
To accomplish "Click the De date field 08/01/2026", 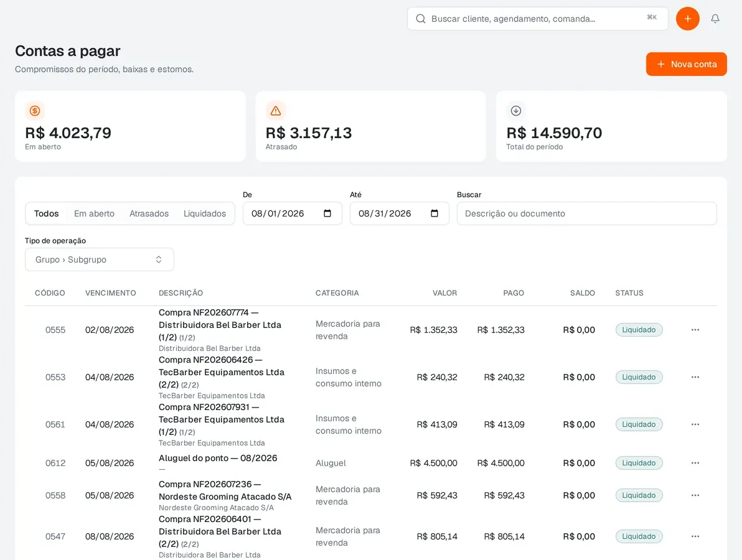I will [x=293, y=213].
